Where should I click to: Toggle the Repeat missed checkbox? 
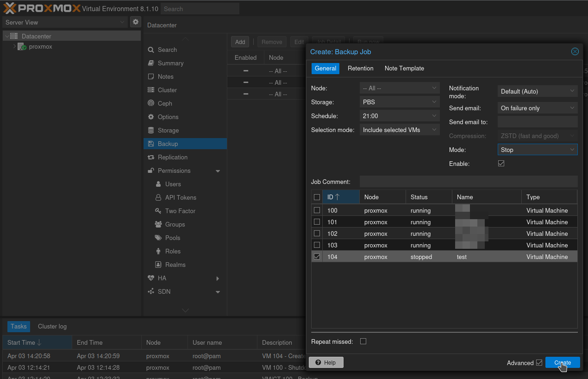coord(363,341)
